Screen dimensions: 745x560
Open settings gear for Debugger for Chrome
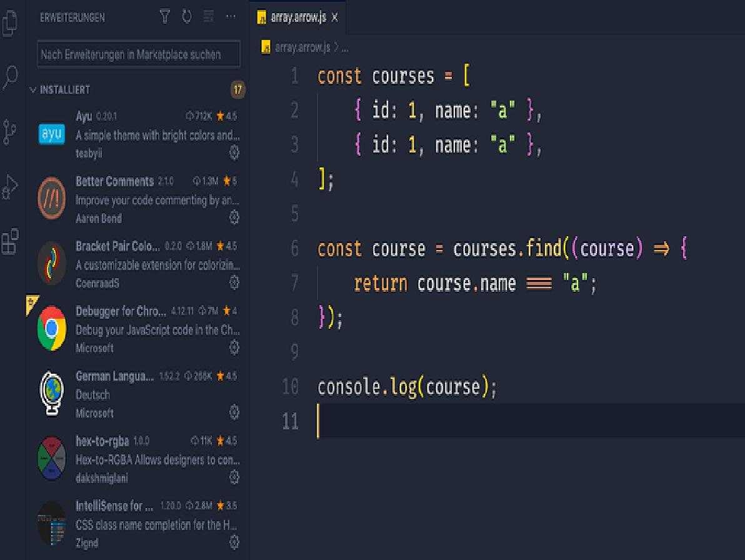(x=234, y=347)
